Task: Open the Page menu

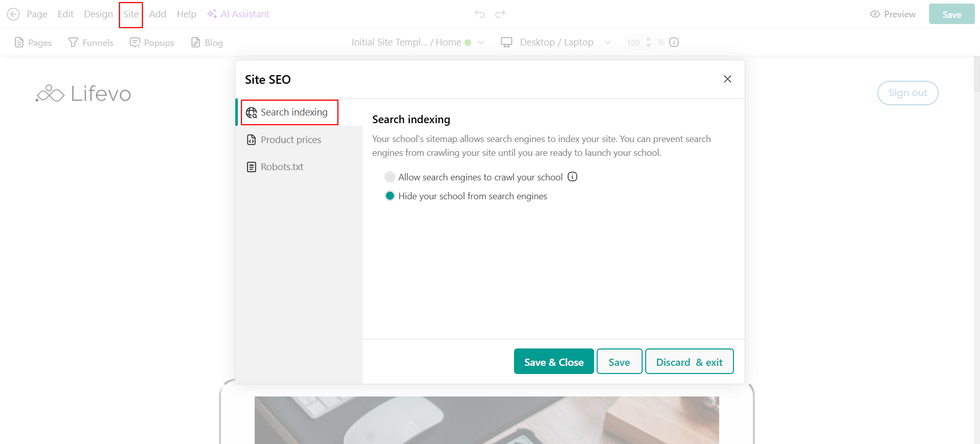Action: click(x=37, y=14)
